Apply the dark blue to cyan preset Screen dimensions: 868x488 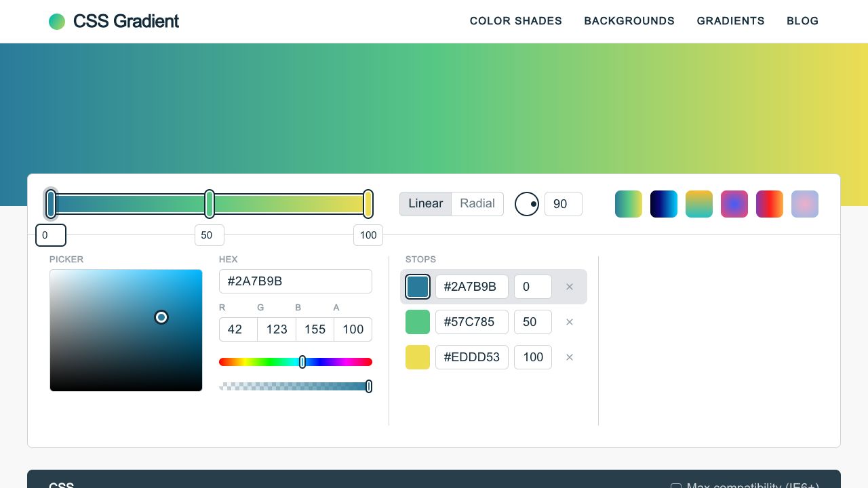(664, 204)
